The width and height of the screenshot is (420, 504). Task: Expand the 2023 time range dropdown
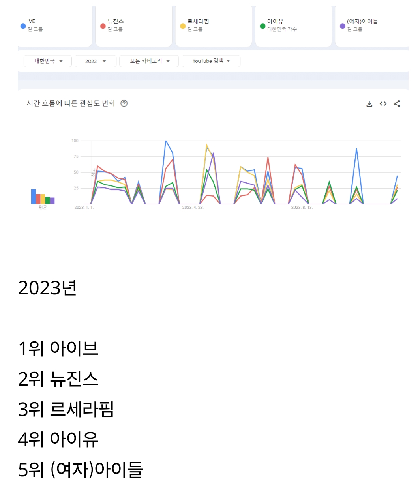coord(96,61)
